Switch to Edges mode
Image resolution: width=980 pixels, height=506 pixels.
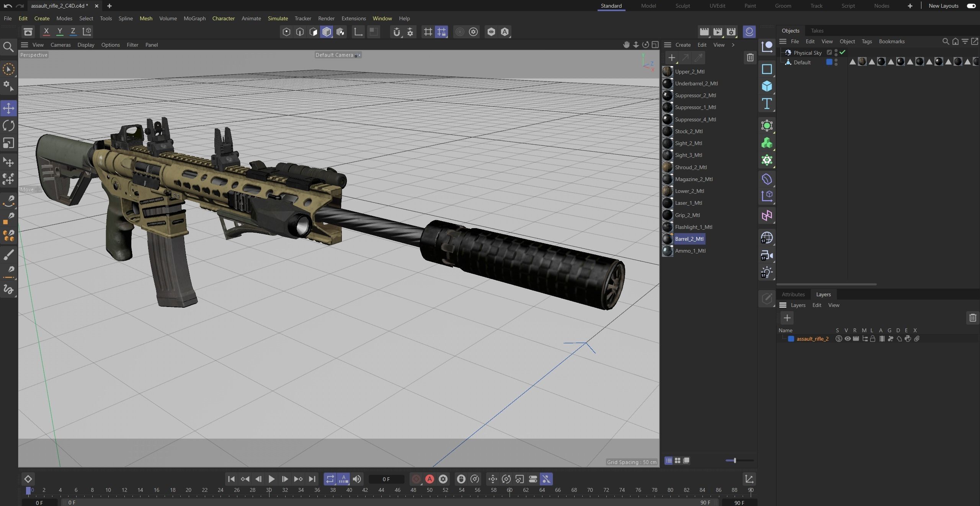coord(300,32)
